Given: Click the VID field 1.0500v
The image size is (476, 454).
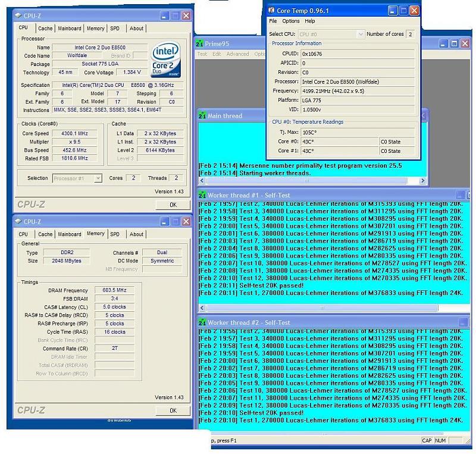Looking at the screenshot, I should click(358, 109).
